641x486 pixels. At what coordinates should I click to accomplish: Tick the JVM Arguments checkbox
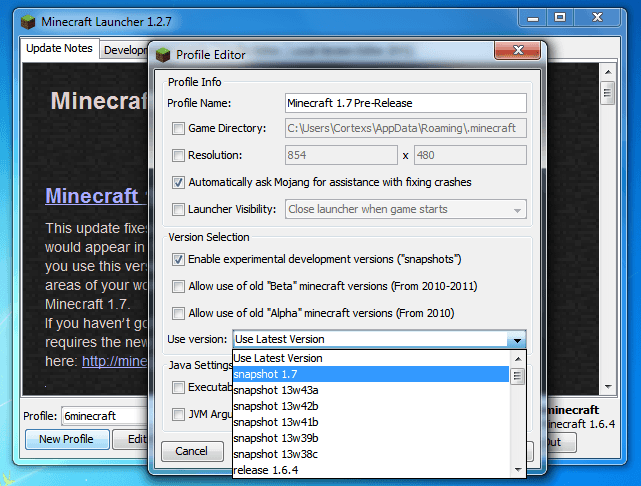(178, 414)
